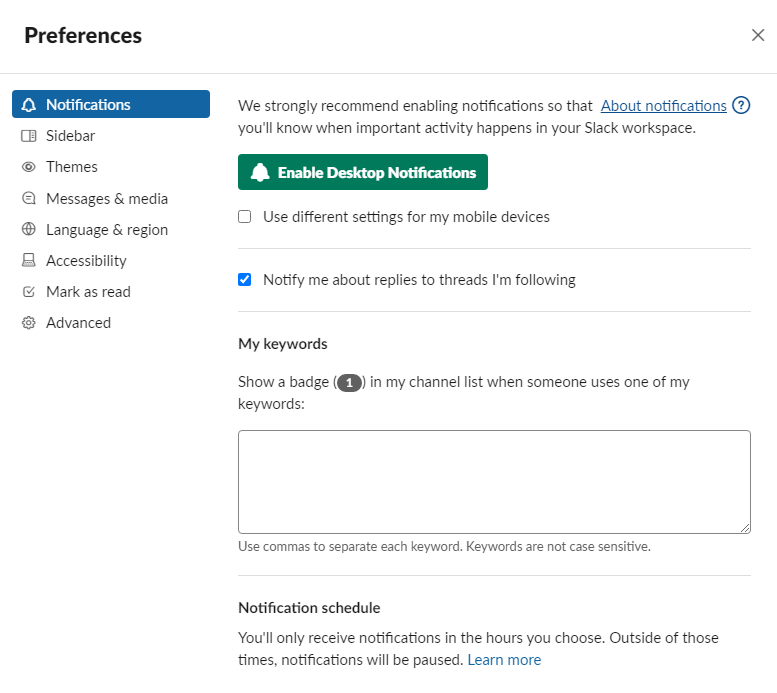Click the bell icon beside Notifications

[x=29, y=105]
